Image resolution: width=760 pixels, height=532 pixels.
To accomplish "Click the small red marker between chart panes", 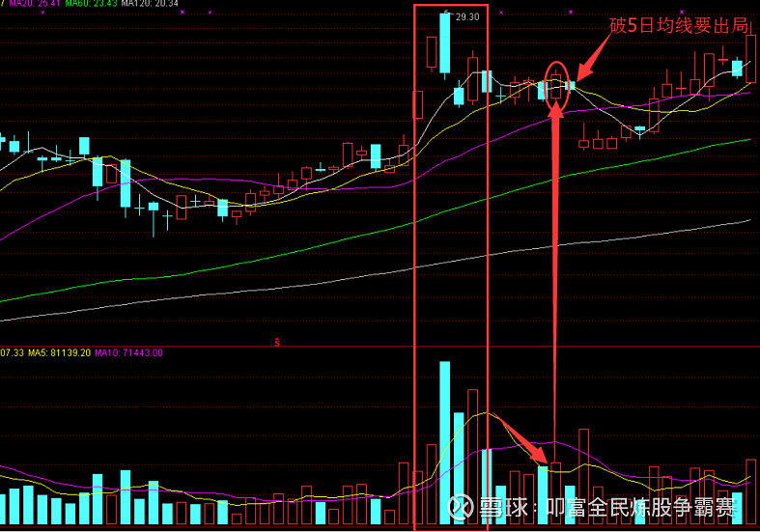I will (277, 341).
